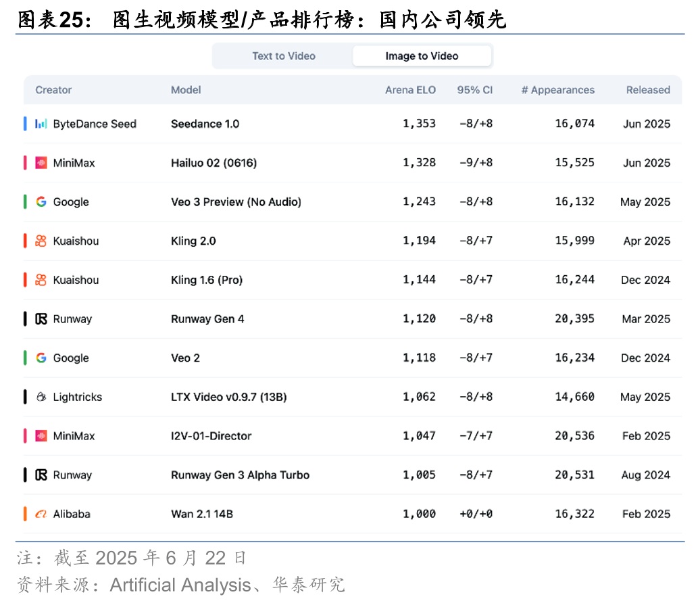700x603 pixels.
Task: Select the appearances count 20,395
Action: click(574, 318)
